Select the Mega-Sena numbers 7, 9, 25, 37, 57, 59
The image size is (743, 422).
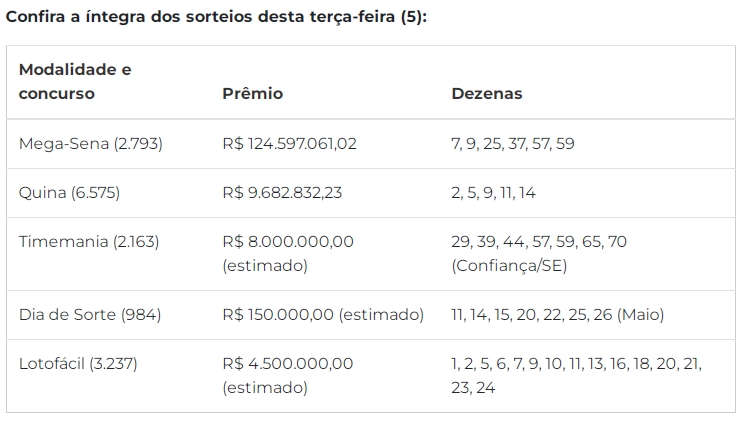coord(513,144)
